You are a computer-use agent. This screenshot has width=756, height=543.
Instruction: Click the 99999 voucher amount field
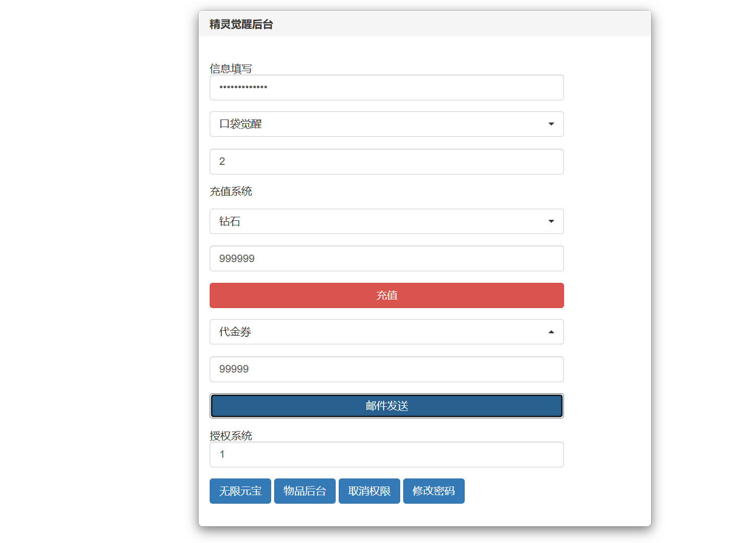(x=387, y=369)
